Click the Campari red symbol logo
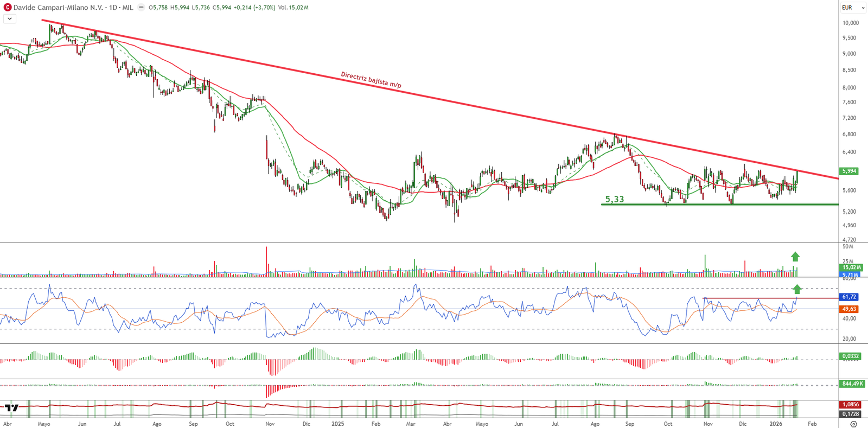 [x=8, y=8]
